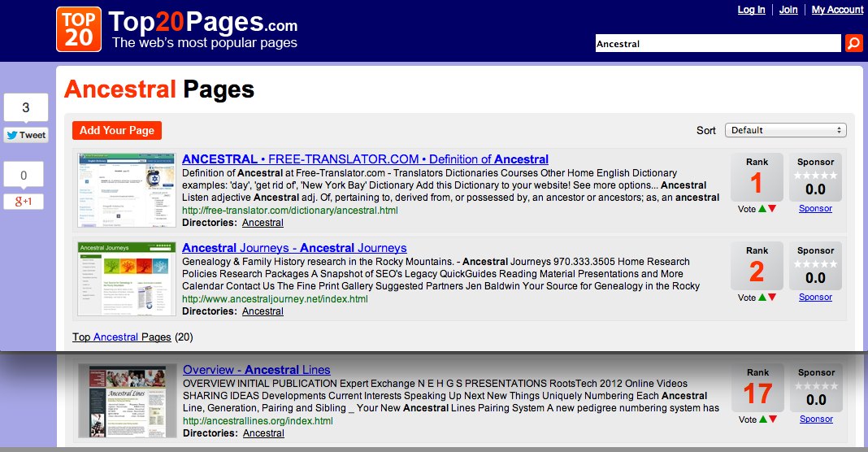Click the Ancestral Journeys page thumbnail
The width and height of the screenshot is (868, 452).
(x=127, y=279)
